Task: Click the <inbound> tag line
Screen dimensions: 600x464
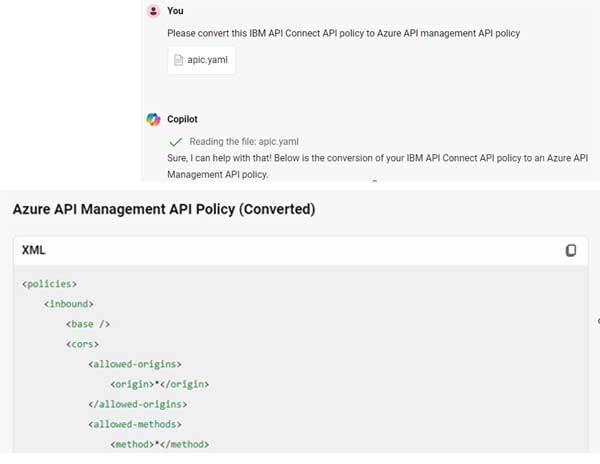Action: 69,304
